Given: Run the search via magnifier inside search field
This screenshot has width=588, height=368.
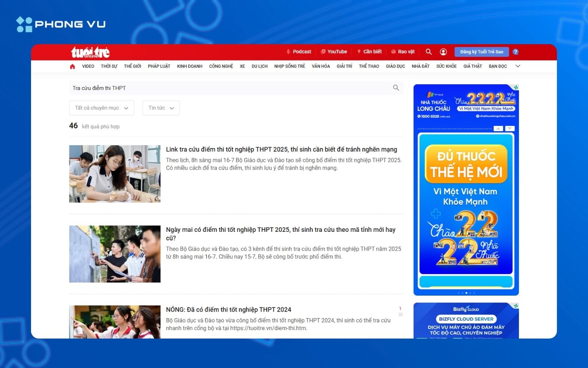Looking at the screenshot, I should 396,88.
